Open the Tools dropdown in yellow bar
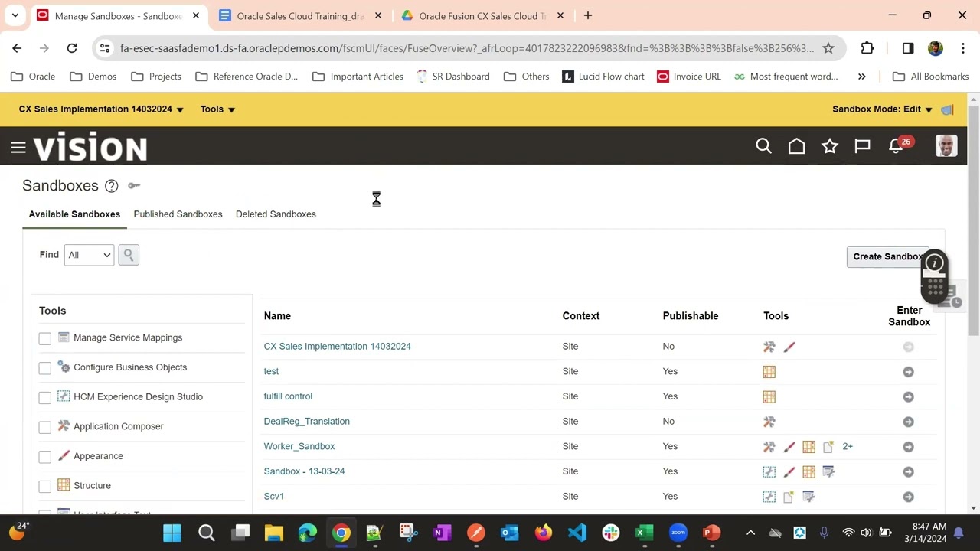Image resolution: width=980 pixels, height=551 pixels. point(217,109)
